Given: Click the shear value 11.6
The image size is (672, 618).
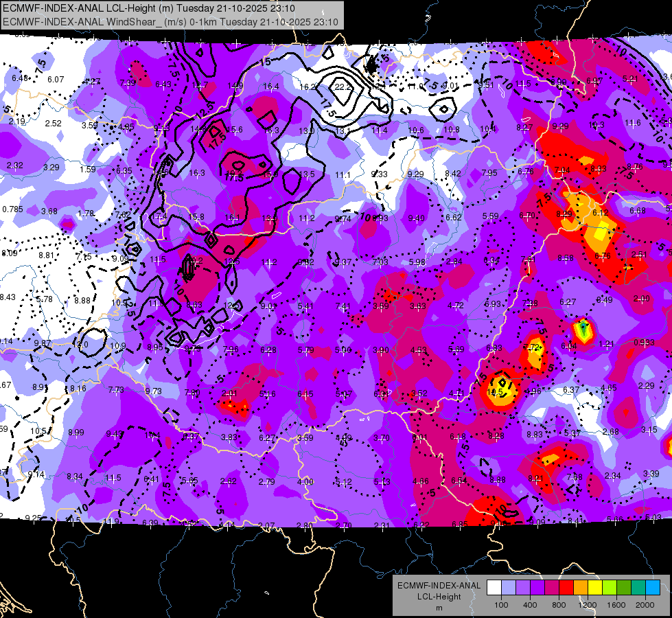Looking at the screenshot, I should click(x=633, y=123).
